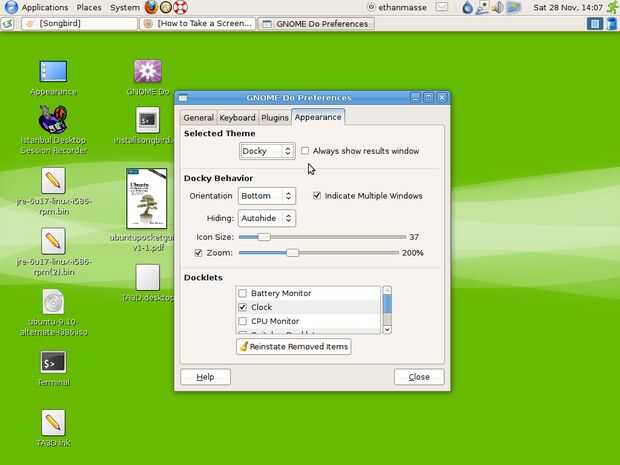This screenshot has height=465, width=620.
Task: Click Reinstate Removed Items button
Action: tap(294, 346)
